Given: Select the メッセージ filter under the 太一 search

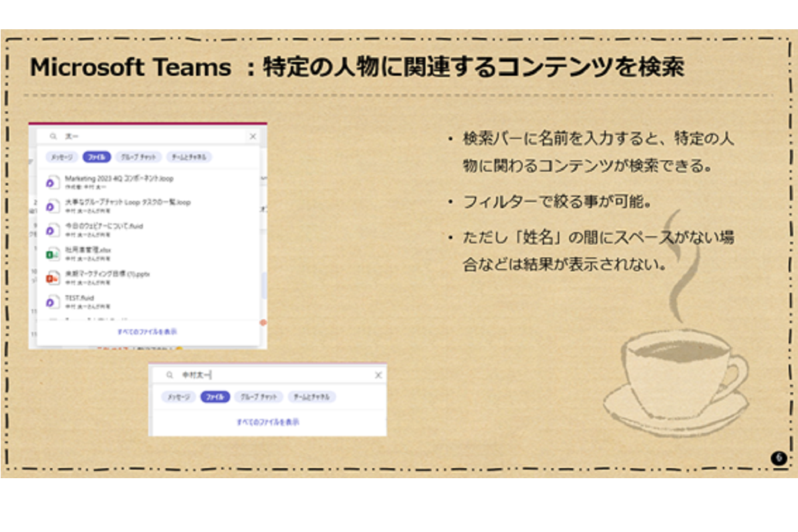Looking at the screenshot, I should 62,157.
